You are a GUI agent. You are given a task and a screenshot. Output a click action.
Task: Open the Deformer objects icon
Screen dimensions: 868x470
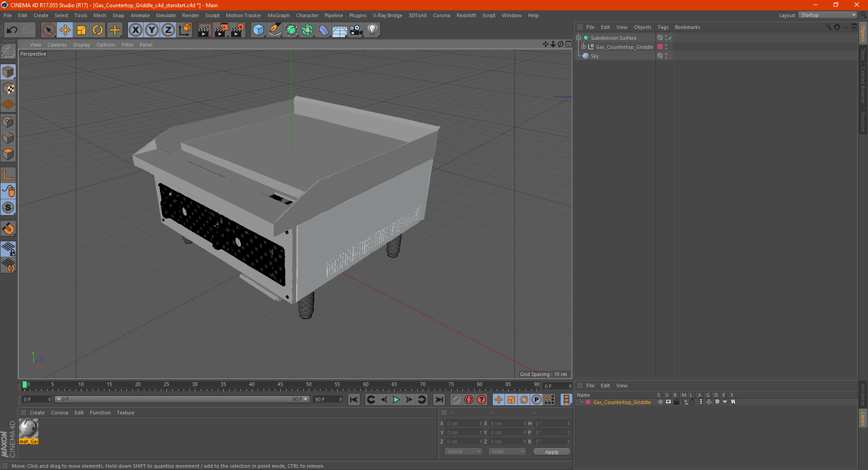[x=324, y=30]
